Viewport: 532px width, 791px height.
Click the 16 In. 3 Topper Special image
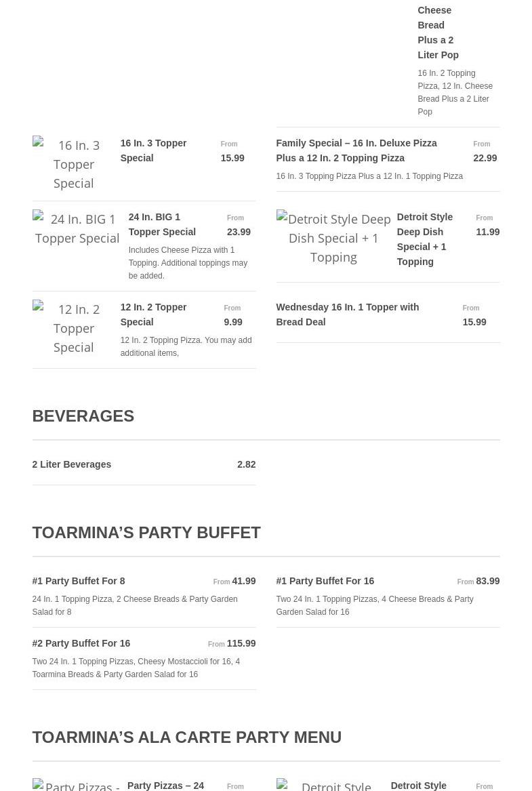(73, 164)
